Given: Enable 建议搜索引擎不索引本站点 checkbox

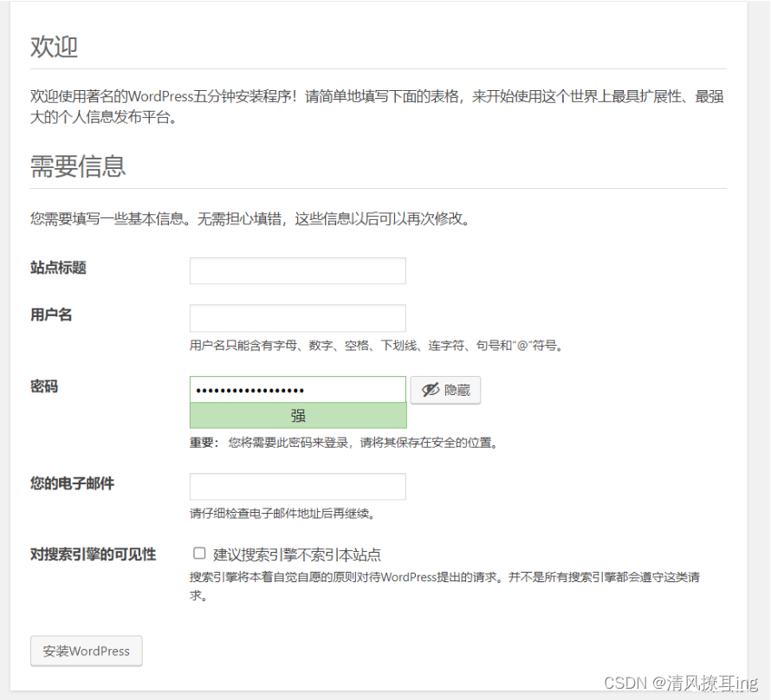Looking at the screenshot, I should click(x=199, y=554).
